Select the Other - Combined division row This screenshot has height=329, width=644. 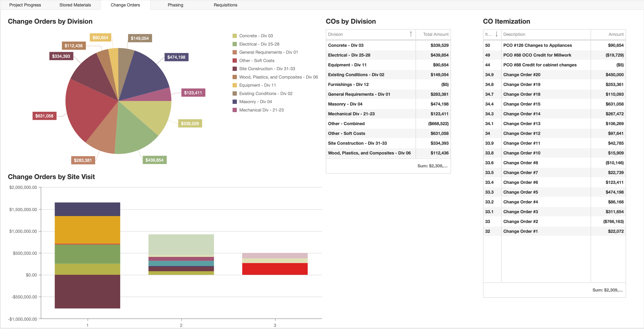[x=388, y=124]
